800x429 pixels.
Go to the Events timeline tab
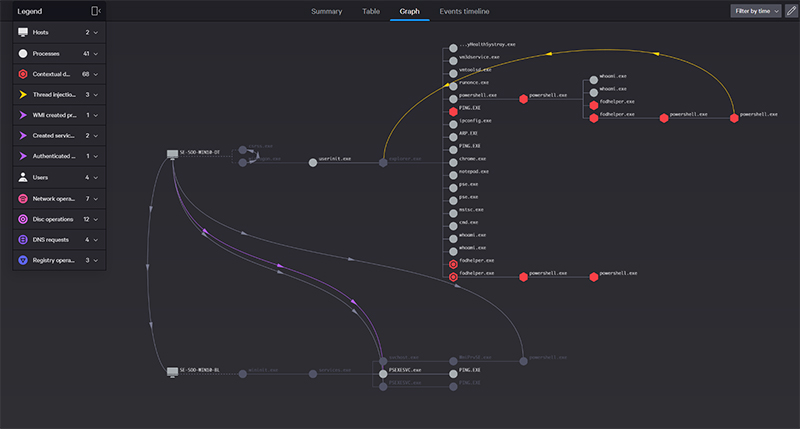tap(465, 12)
